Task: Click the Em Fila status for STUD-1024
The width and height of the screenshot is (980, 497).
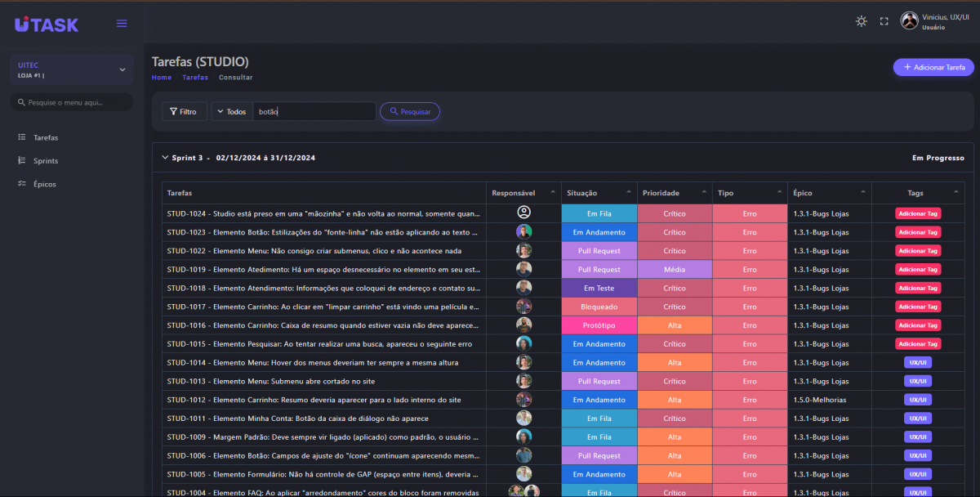Action: tap(599, 213)
